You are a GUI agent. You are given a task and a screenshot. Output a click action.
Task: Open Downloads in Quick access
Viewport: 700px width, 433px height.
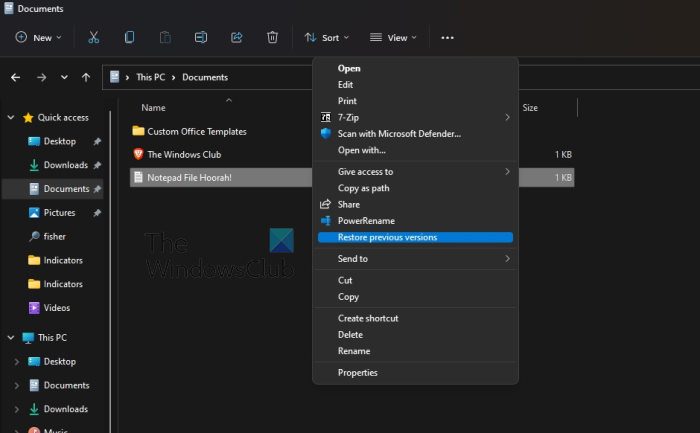click(65, 165)
